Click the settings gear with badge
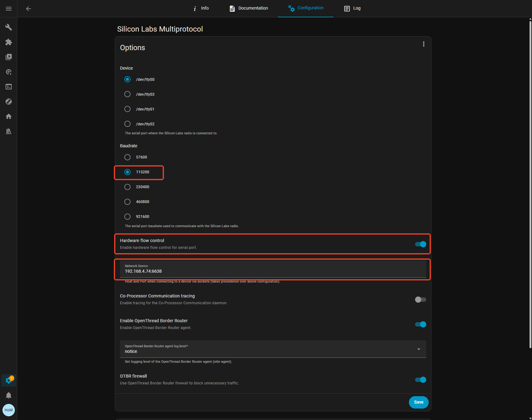 [9, 380]
